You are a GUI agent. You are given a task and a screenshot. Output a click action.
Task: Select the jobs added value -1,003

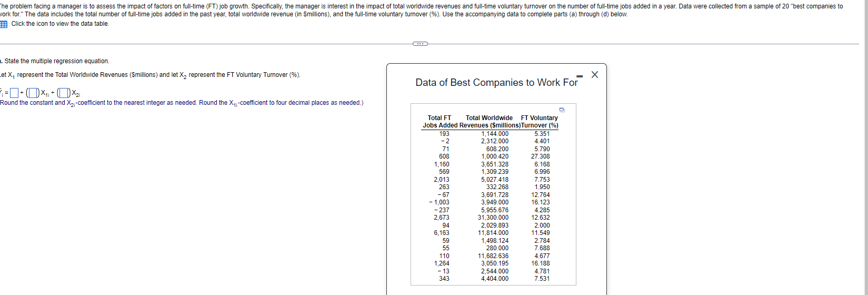439,202
